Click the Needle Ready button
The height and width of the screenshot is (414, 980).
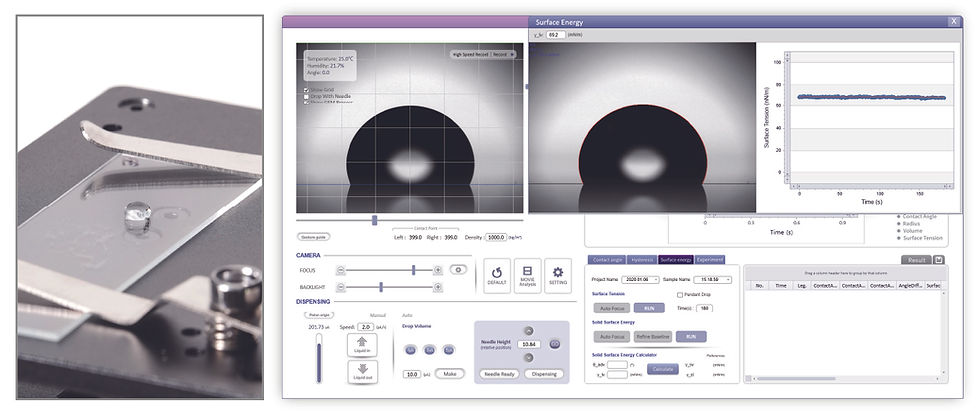click(x=501, y=374)
